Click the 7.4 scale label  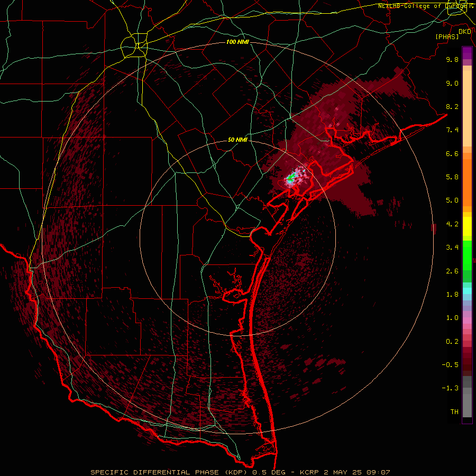tap(452, 130)
